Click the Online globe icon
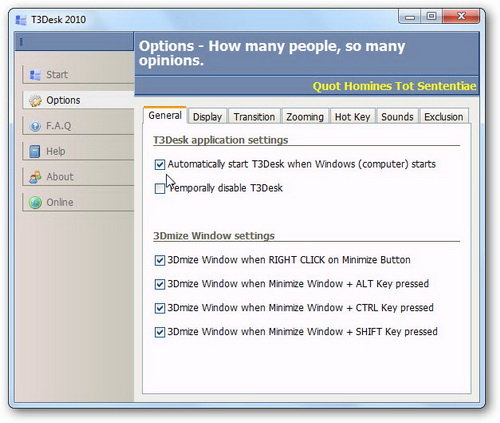Screen dimensions: 500x423 pyautogui.click(x=35, y=202)
